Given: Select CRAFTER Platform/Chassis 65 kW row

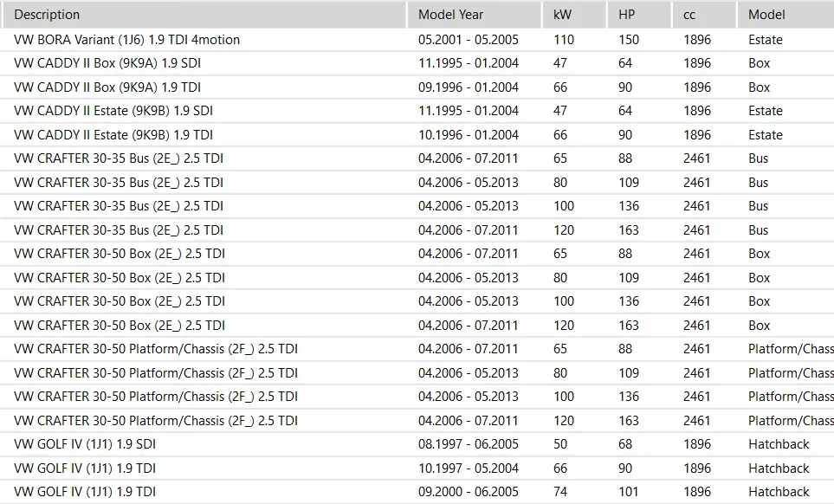Looking at the screenshot, I should click(156, 349).
